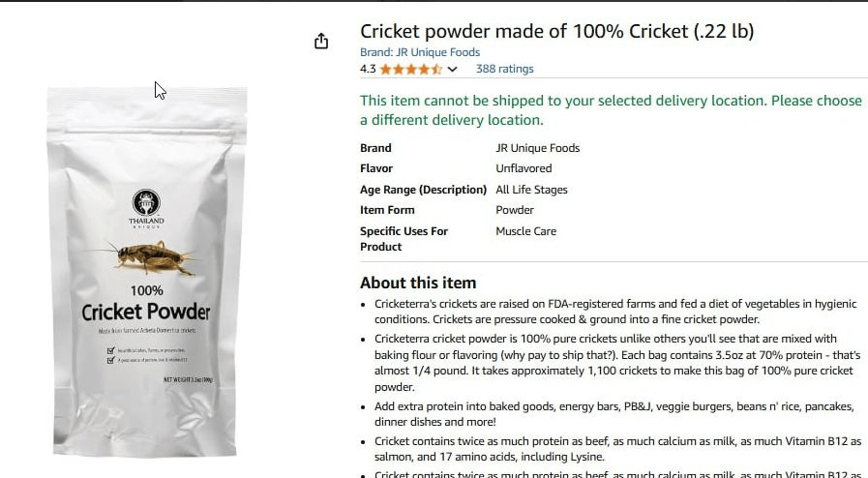
Task: Click the first checkmark box on the pouch
Action: tap(85, 348)
